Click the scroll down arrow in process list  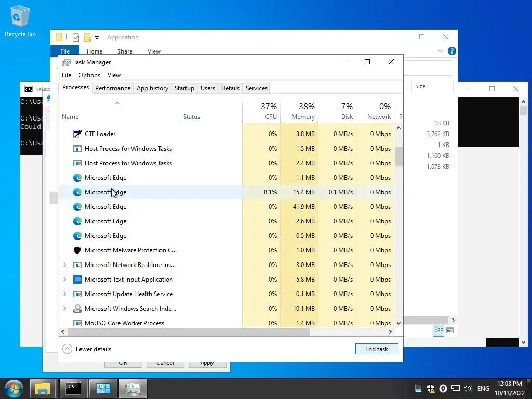click(398, 323)
